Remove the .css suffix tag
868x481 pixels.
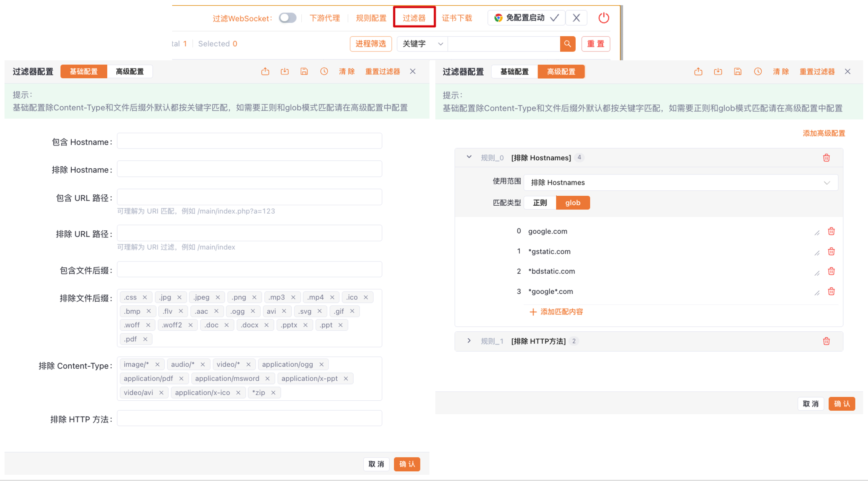[145, 297]
